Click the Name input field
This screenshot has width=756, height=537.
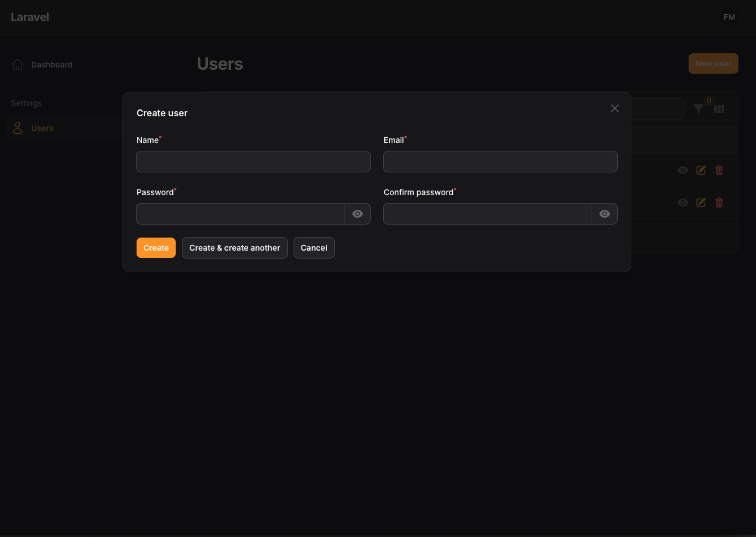(253, 162)
